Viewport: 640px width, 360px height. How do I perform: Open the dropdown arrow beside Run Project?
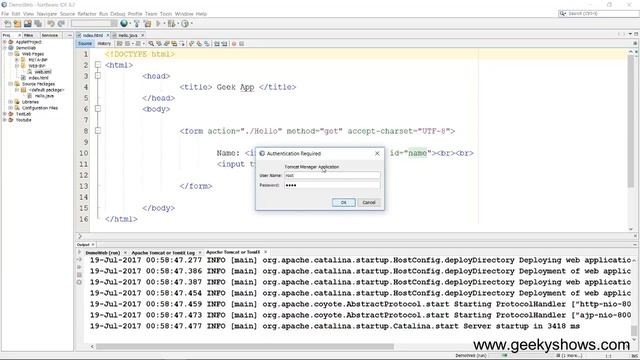coord(164,24)
